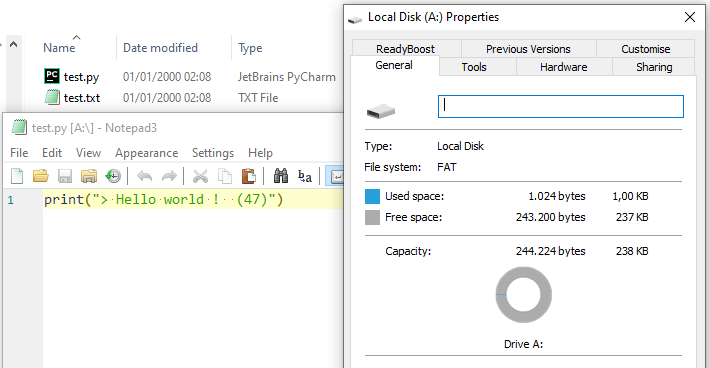Click the Date modified column header

point(160,48)
